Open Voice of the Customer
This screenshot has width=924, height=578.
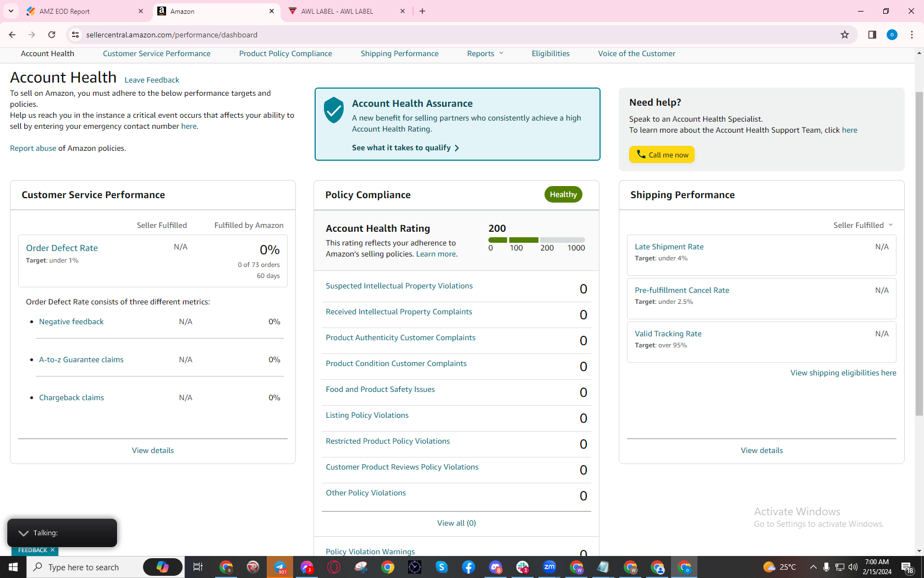[x=637, y=53]
